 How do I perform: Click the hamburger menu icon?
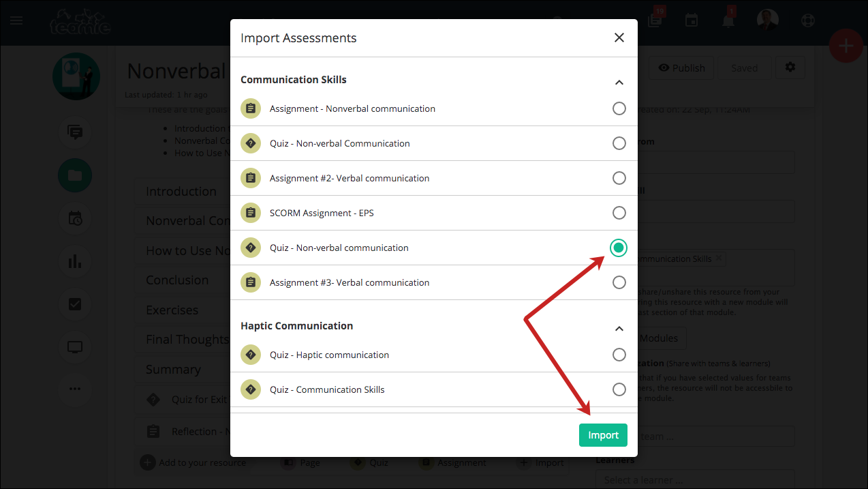tap(16, 20)
